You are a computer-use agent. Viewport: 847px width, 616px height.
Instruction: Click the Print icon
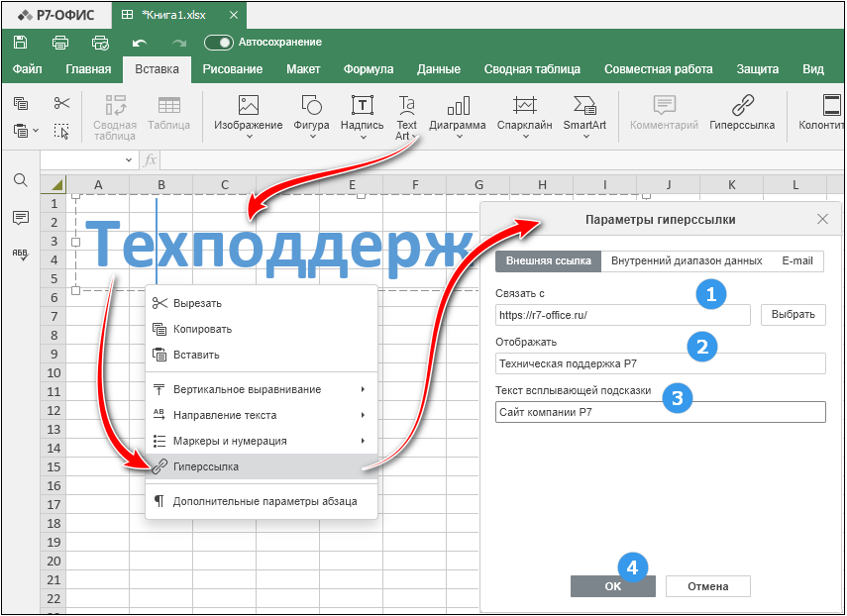click(x=60, y=43)
